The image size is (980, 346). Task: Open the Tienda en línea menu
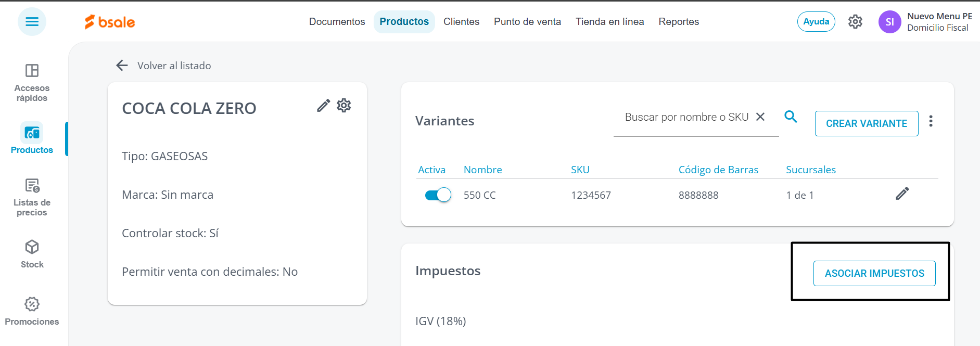[609, 22]
